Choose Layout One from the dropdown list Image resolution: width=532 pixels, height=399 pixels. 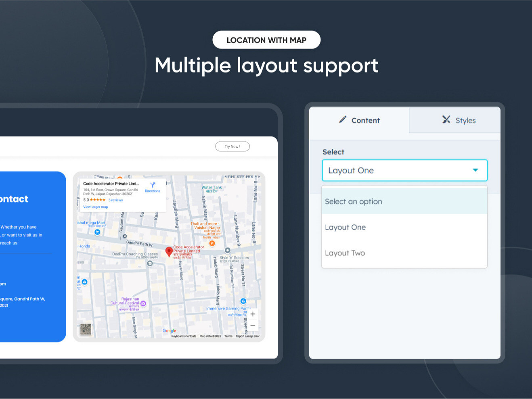click(346, 227)
